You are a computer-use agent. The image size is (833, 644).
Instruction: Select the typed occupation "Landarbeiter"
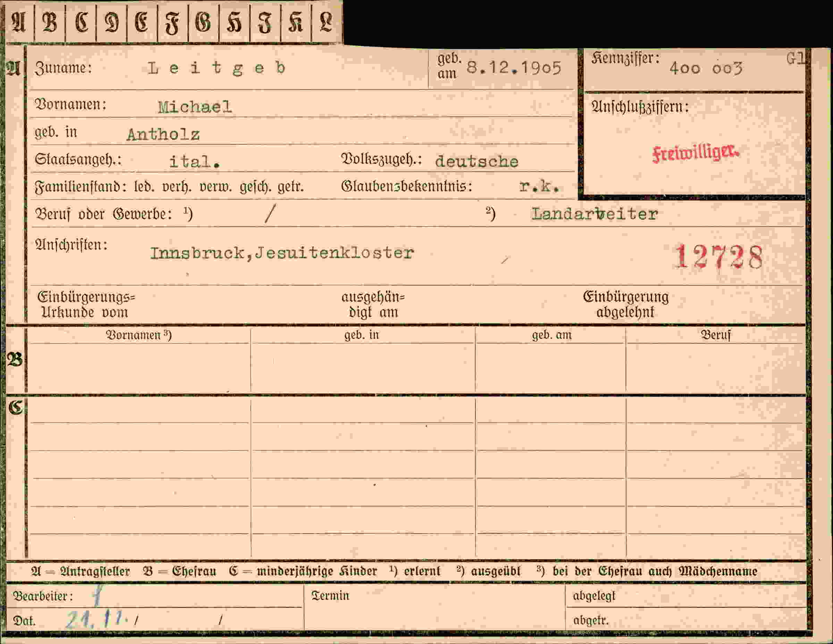pyautogui.click(x=595, y=214)
